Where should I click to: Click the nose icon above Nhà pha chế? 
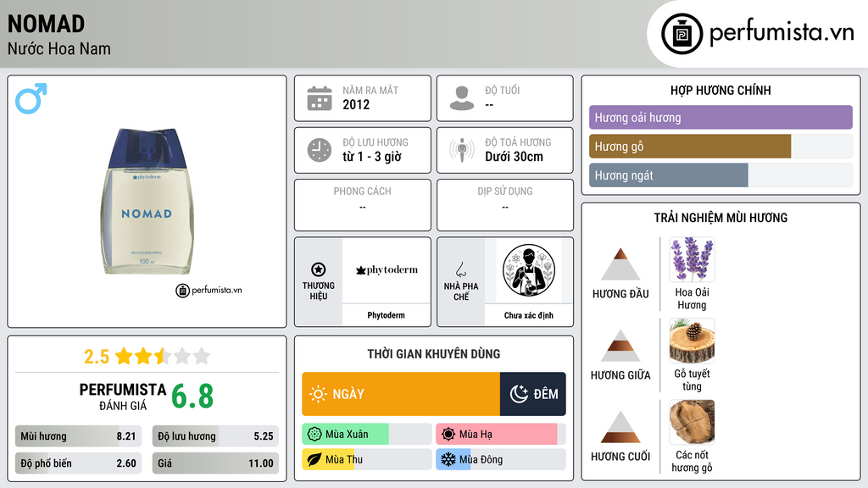pyautogui.click(x=460, y=269)
